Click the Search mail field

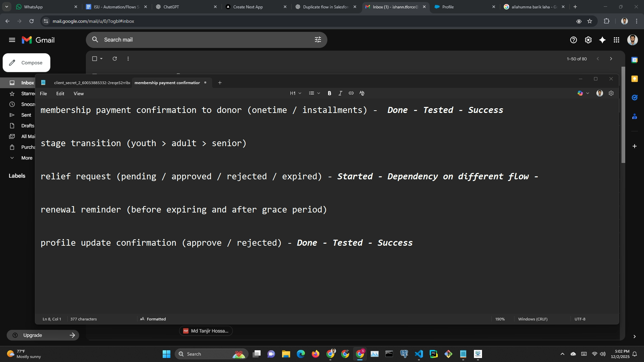tap(201, 40)
